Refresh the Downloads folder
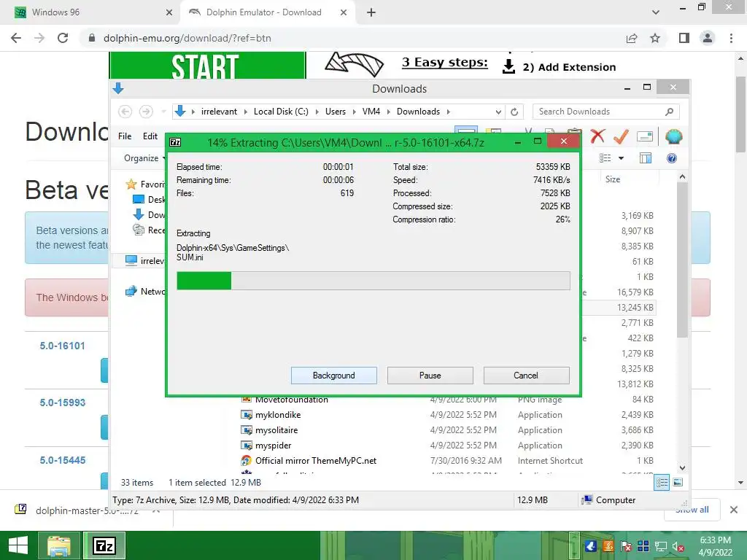Screen dimensions: 747x560 (x=514, y=112)
